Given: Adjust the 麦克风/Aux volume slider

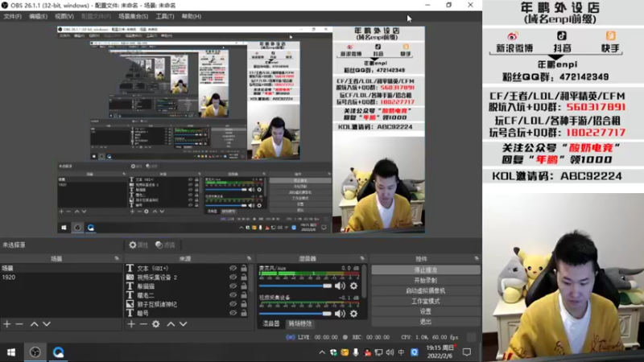Looking at the screenshot, I should [295, 286].
